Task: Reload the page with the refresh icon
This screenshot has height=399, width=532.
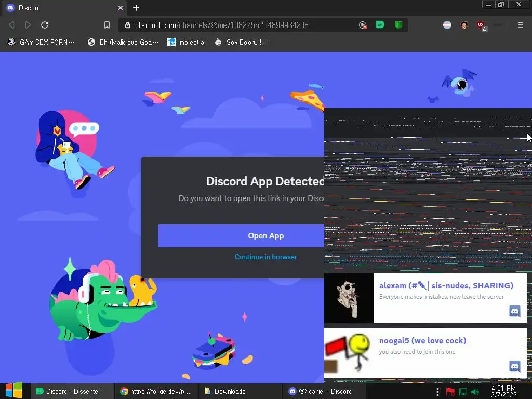Action: tap(45, 25)
